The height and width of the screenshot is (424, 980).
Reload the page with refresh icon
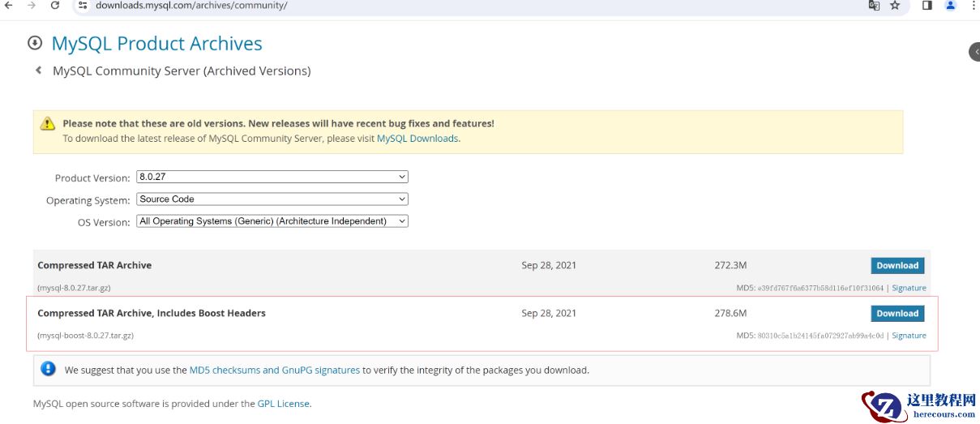coord(54,5)
